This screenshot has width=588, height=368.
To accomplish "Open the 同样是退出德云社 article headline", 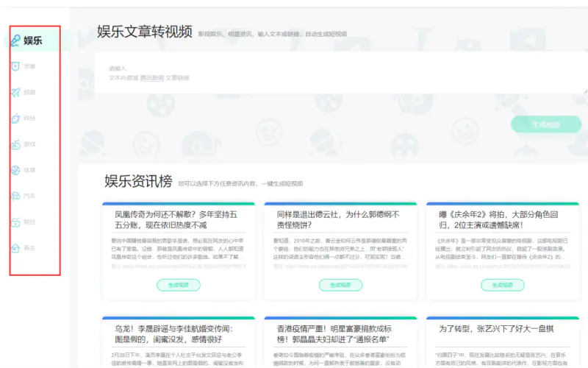I will [x=338, y=220].
